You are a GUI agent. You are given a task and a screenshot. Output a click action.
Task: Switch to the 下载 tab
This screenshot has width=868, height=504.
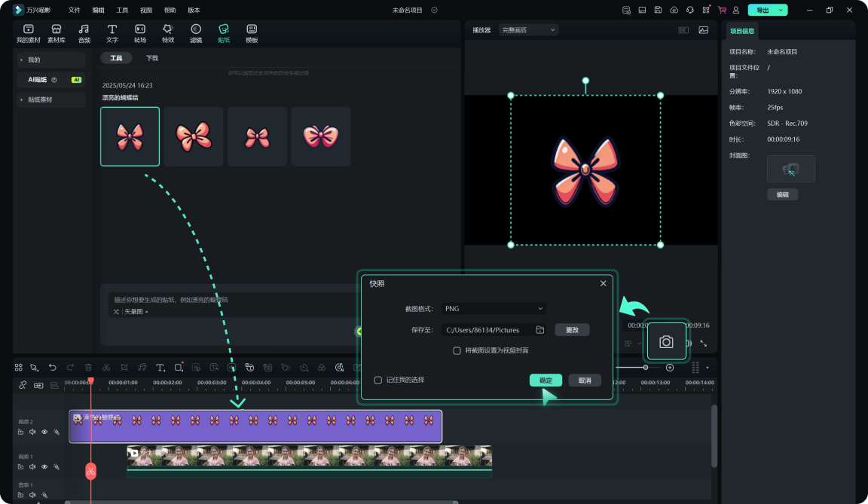click(152, 58)
